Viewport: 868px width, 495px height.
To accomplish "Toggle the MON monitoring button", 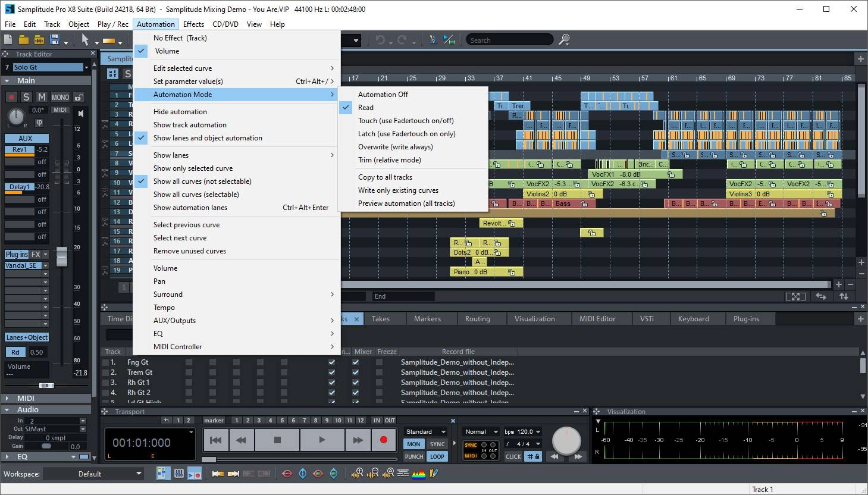I will point(414,444).
